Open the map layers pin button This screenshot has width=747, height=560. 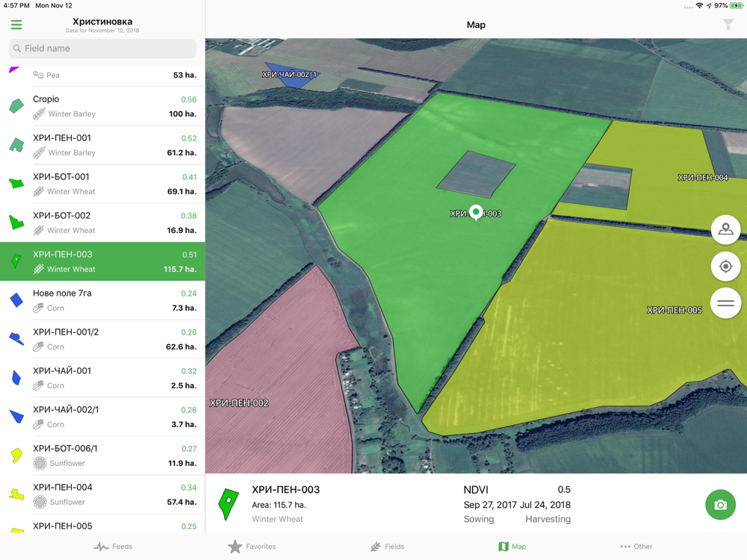point(725,229)
